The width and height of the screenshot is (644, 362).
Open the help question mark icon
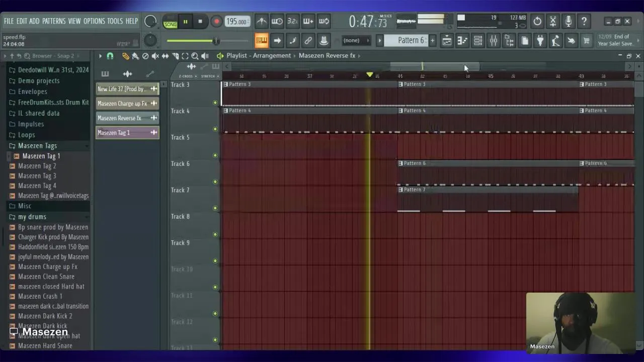click(x=584, y=21)
